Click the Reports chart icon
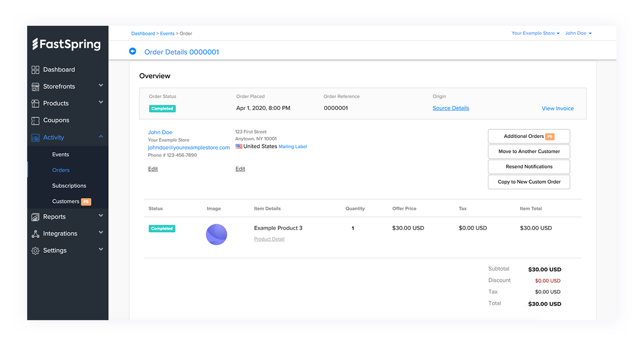The height and width of the screenshot is (345, 644). [x=35, y=217]
